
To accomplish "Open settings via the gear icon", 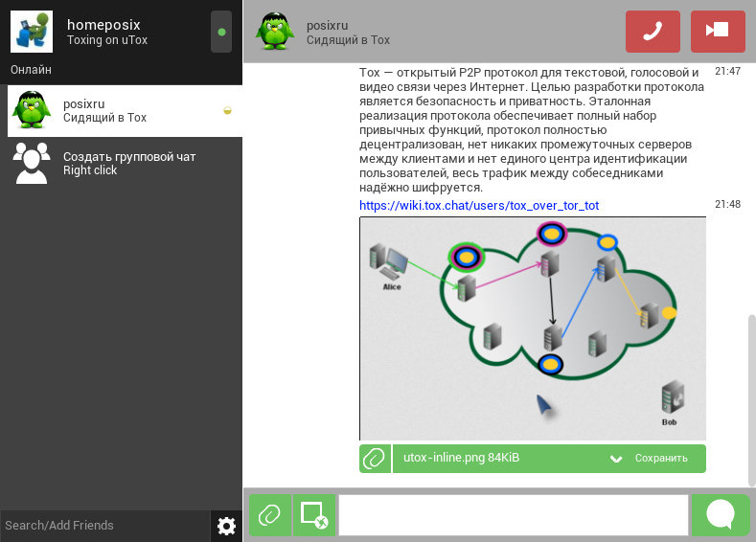I will point(226,526).
